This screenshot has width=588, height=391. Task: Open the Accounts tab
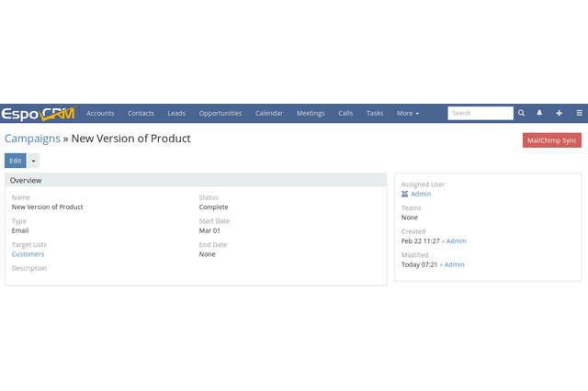click(x=100, y=113)
